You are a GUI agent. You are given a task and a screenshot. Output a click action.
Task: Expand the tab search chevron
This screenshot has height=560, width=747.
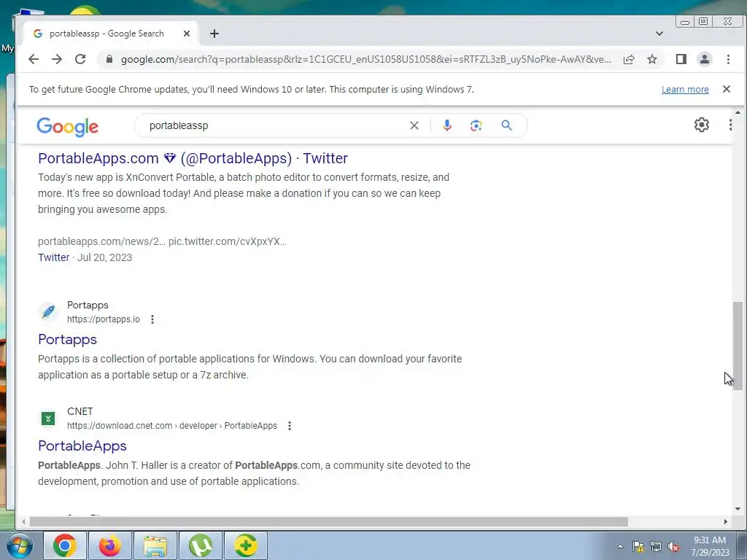[659, 34]
